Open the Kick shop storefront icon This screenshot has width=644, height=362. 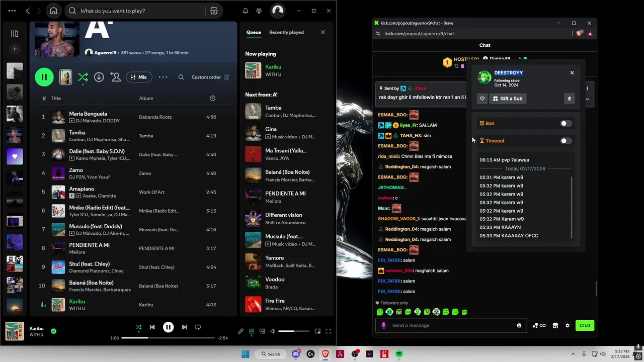tap(555, 325)
